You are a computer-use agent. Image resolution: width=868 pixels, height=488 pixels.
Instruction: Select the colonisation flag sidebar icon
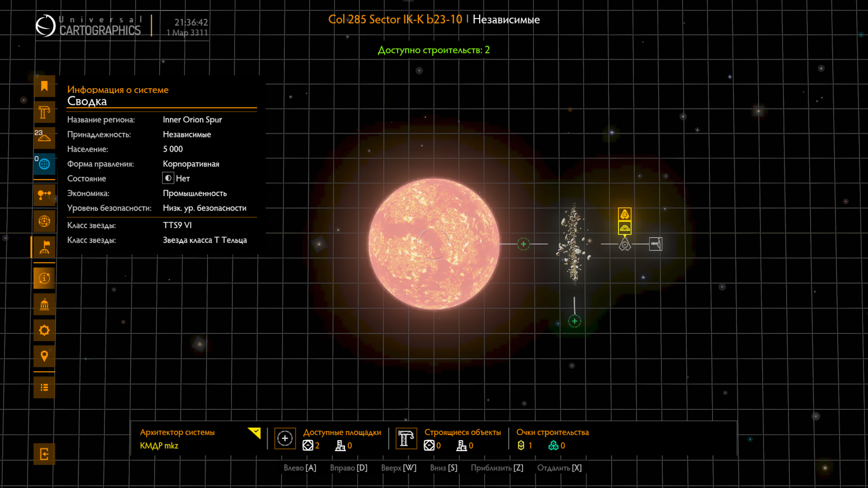pos(44,247)
